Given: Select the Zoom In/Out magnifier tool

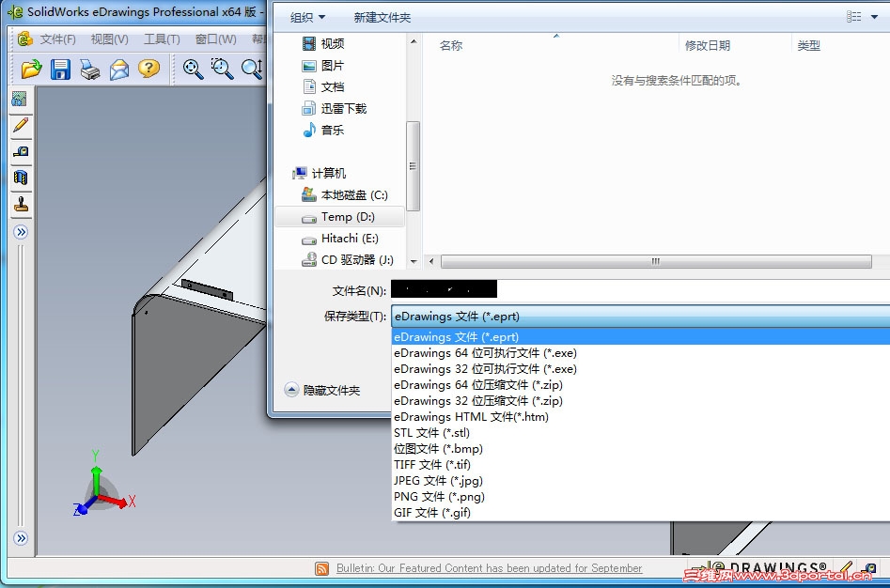Looking at the screenshot, I should pos(252,70).
